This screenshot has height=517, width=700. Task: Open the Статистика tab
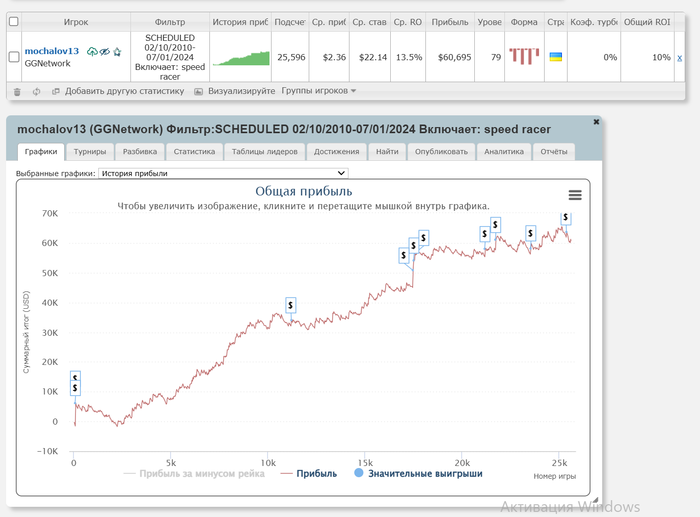coord(194,151)
